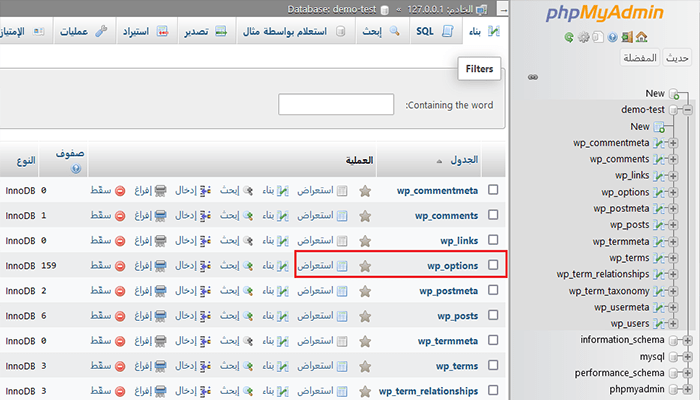
Task: Click the chain link icon in navigation panel
Action: [x=533, y=77]
